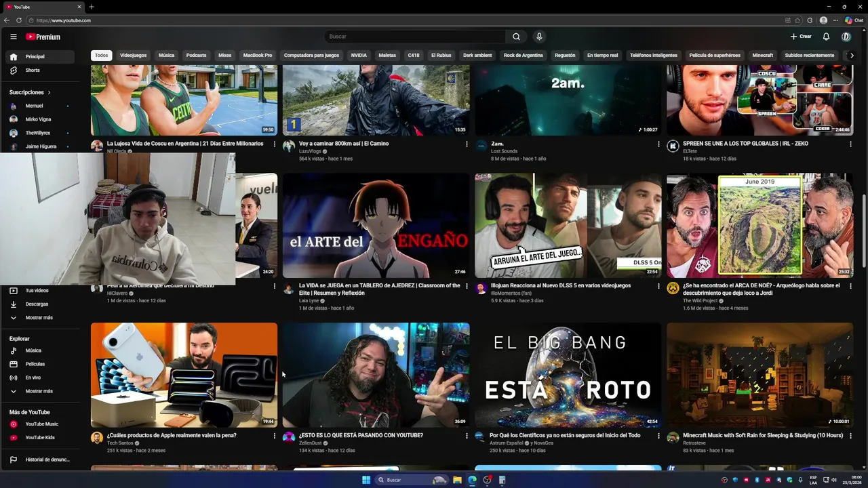Viewport: 868px width, 488px height.
Task: Open options menu for 2am. video
Action: (x=658, y=144)
